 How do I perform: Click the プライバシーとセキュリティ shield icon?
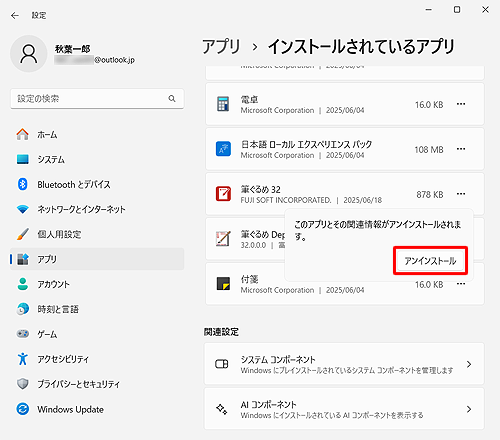click(x=23, y=384)
